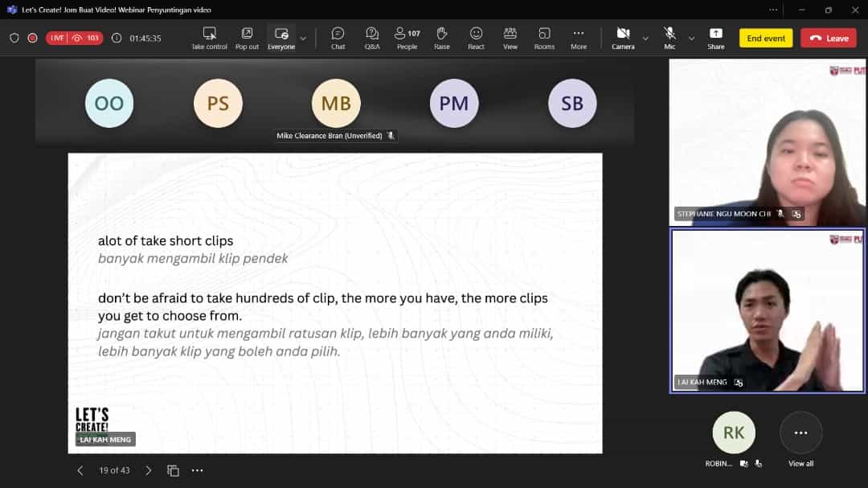868x488 pixels.
Task: Raise your hand
Action: [441, 37]
